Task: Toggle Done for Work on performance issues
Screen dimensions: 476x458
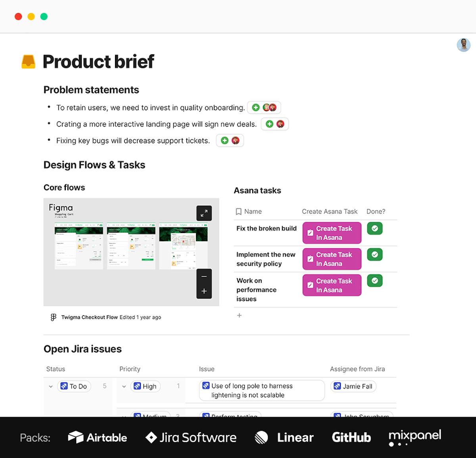Action: click(374, 281)
